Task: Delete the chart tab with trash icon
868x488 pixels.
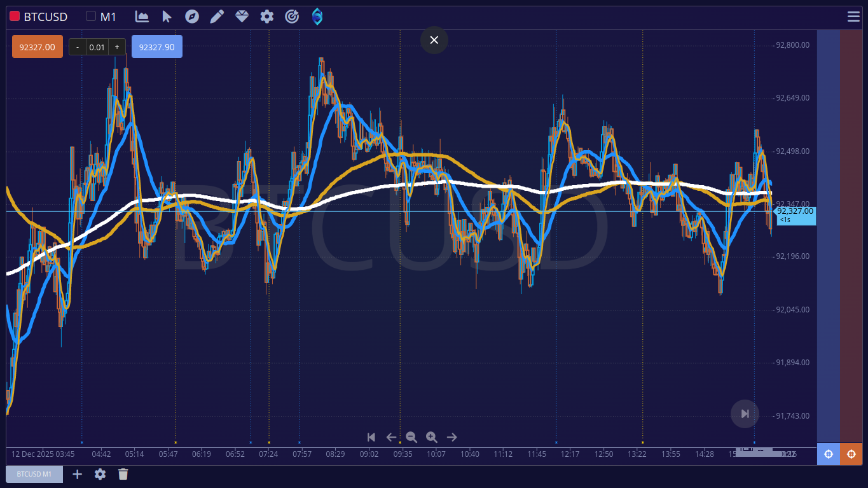Action: 123,474
